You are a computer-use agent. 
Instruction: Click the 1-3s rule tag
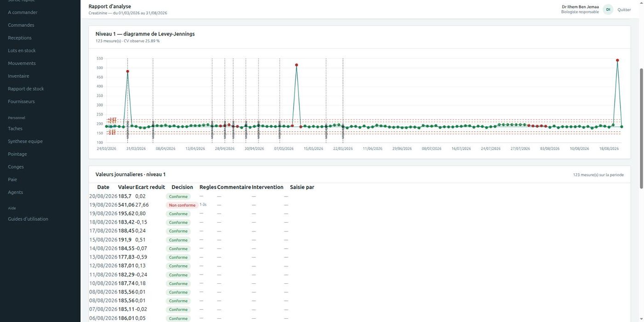point(203,205)
